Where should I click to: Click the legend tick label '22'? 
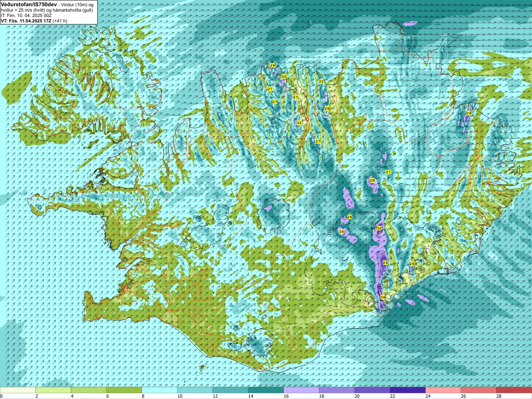coord(392,396)
